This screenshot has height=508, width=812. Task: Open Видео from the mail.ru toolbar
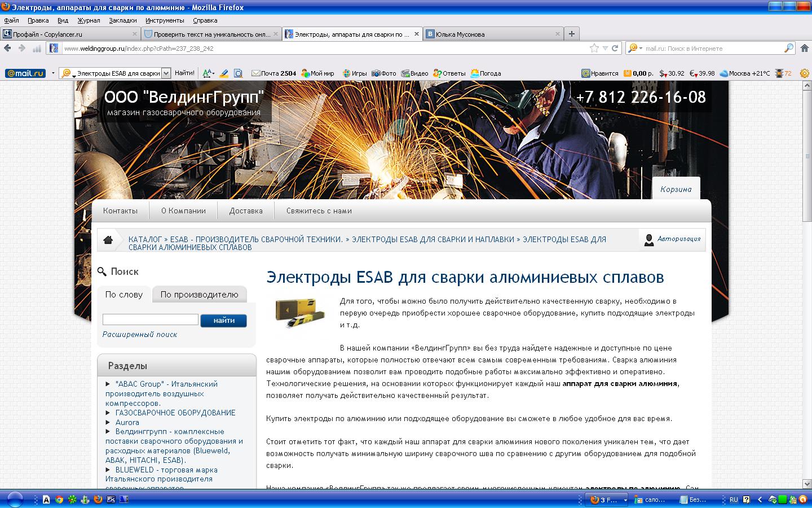click(414, 73)
